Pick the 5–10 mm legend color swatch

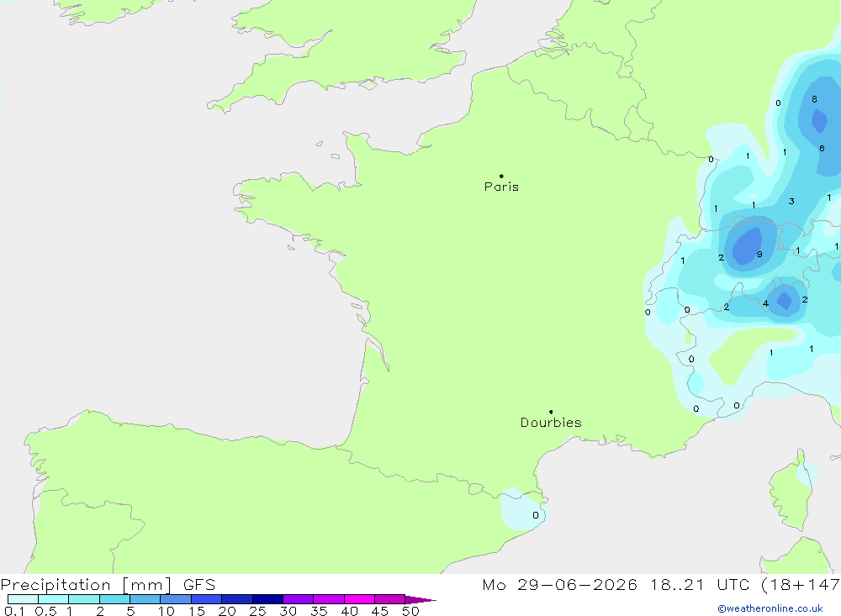(x=145, y=599)
